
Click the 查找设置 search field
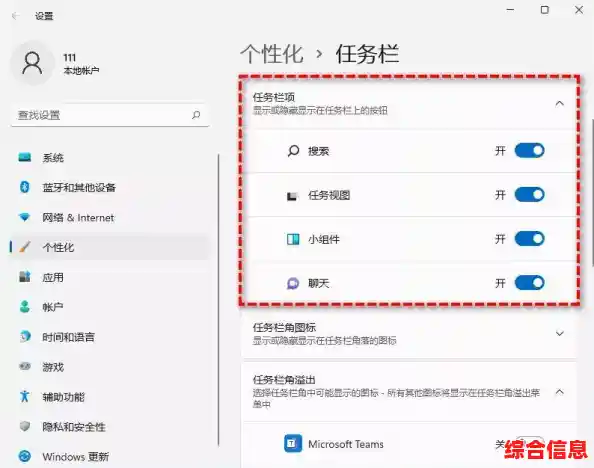[x=110, y=115]
